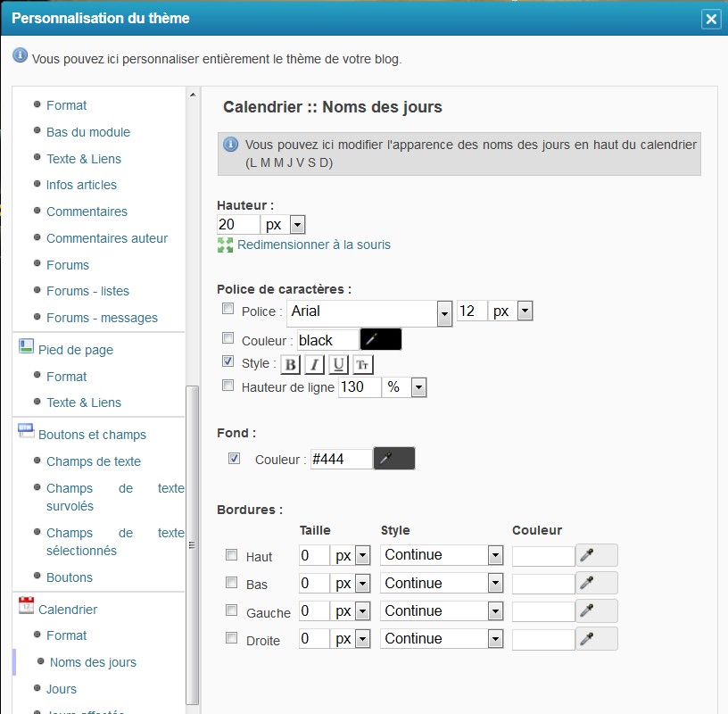Screen dimensions: 728x714
Task: Open the Arial font family dropdown
Action: (x=444, y=312)
